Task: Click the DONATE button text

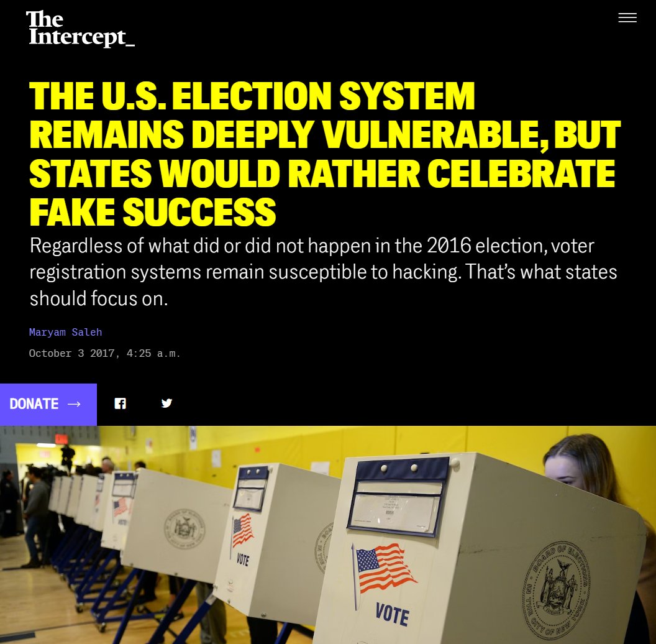Action: point(34,404)
